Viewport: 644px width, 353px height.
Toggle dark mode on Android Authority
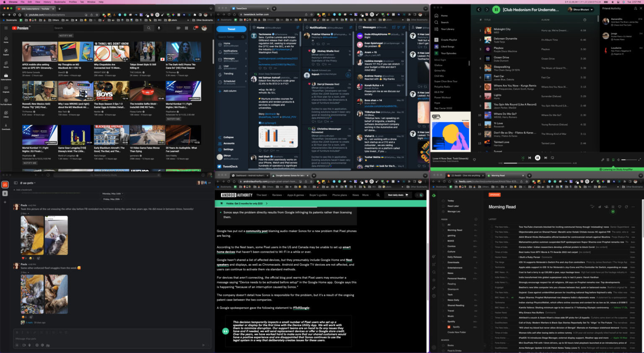pyautogui.click(x=421, y=195)
